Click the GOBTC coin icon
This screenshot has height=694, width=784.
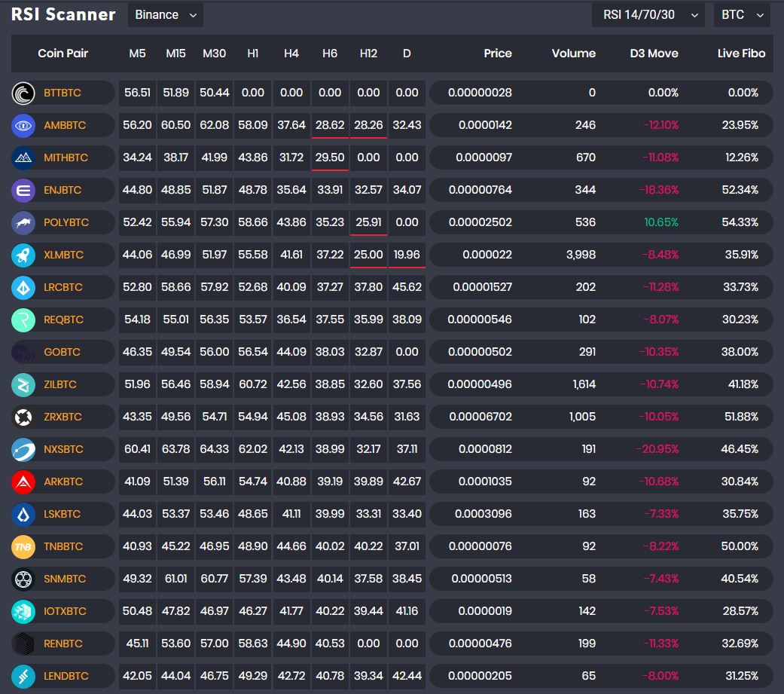point(23,352)
